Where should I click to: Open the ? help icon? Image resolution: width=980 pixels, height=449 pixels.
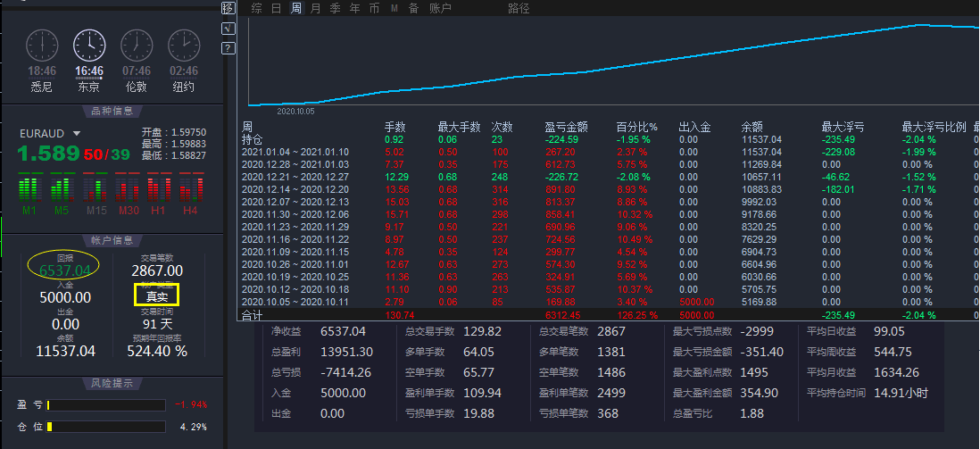tap(228, 48)
